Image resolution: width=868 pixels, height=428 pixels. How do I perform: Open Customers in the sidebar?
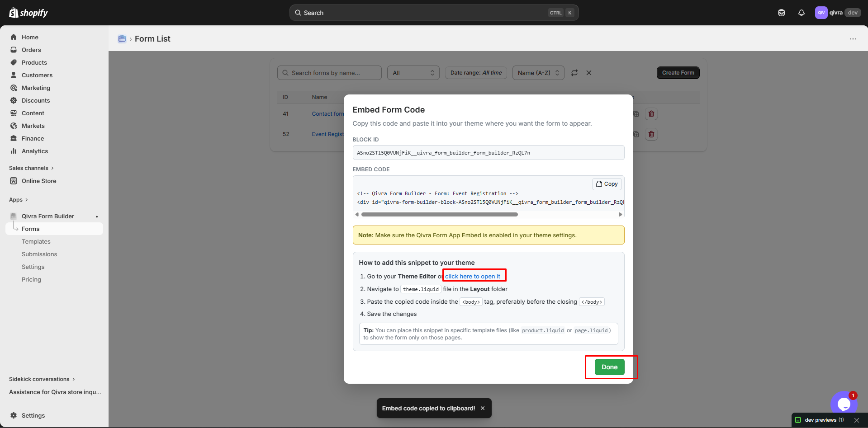click(37, 75)
